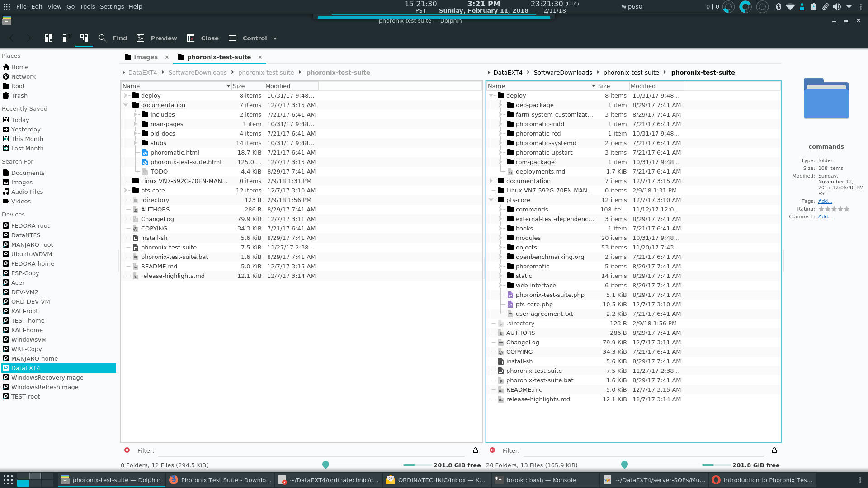868x488 pixels.
Task: Collapse pts-core folder in right pane
Action: pyautogui.click(x=491, y=200)
